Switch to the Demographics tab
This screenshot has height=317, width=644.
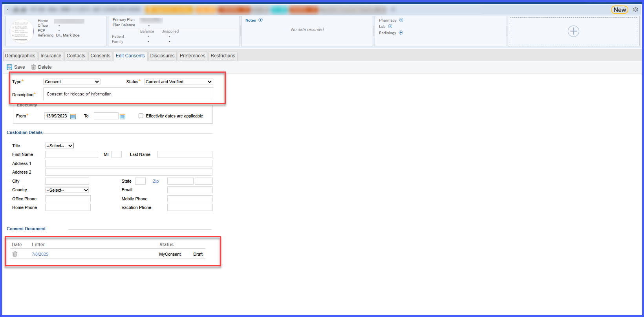[20, 56]
